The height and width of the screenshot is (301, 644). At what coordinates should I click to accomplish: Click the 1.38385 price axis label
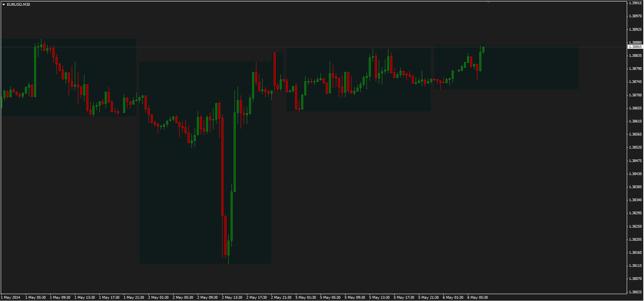pyautogui.click(x=635, y=187)
